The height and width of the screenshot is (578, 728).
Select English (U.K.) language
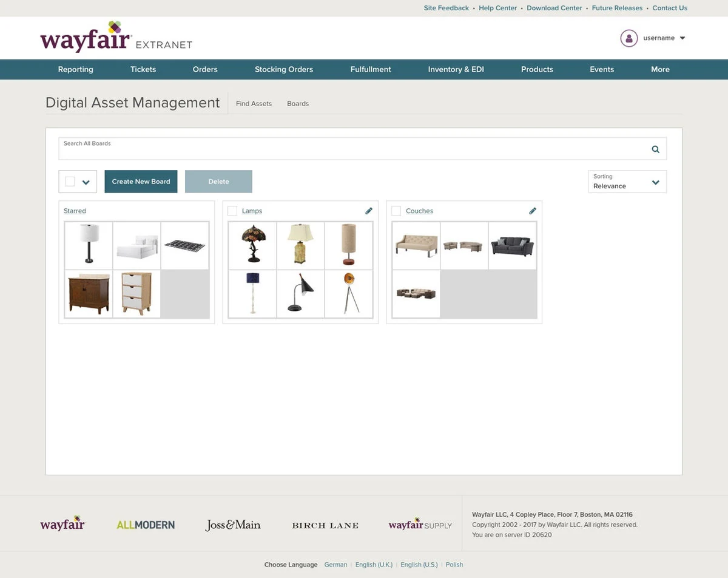pyautogui.click(x=374, y=565)
